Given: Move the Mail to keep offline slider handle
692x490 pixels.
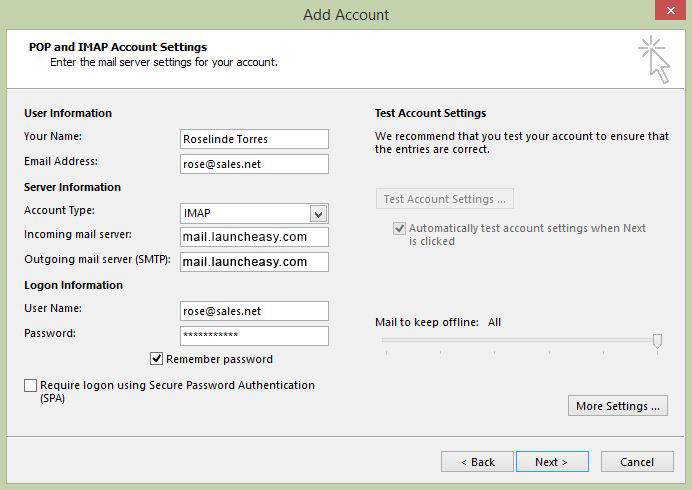Looking at the screenshot, I should click(657, 341).
